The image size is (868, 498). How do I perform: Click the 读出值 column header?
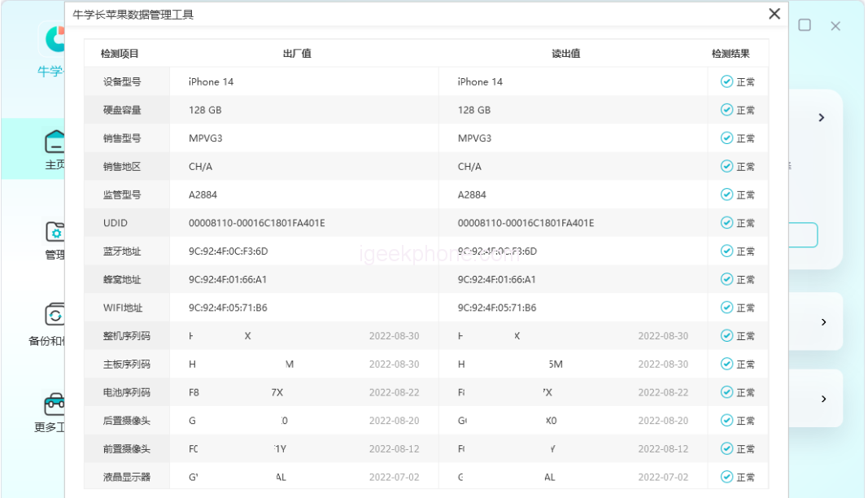565,54
